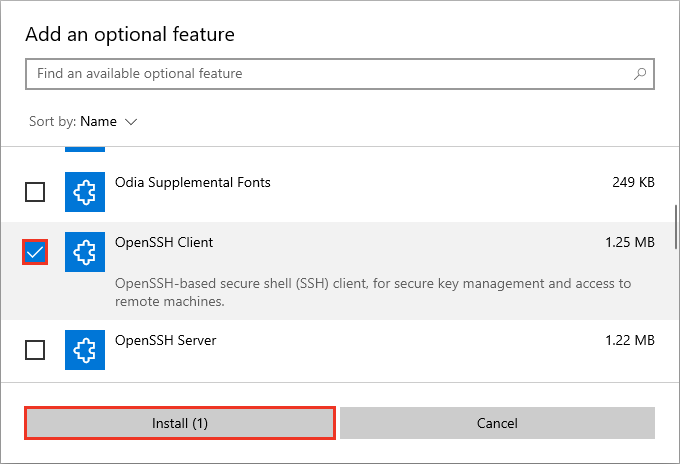Viewport: 680px width, 464px height.
Task: Enable the OpenSSH Server checkbox
Action: [35, 350]
